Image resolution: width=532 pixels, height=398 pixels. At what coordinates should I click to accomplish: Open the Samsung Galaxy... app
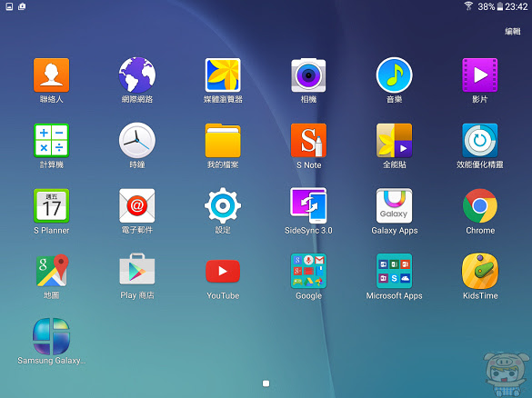tap(51, 336)
